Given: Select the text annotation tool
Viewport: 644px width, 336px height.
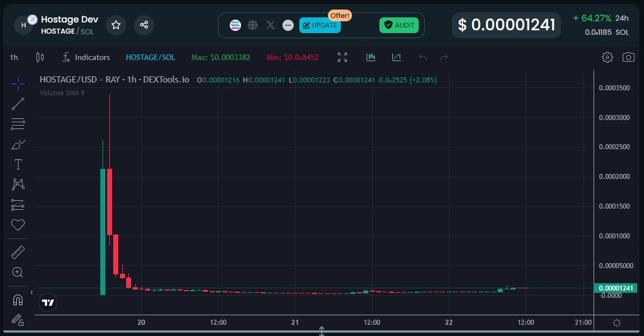Looking at the screenshot, I should (x=18, y=164).
